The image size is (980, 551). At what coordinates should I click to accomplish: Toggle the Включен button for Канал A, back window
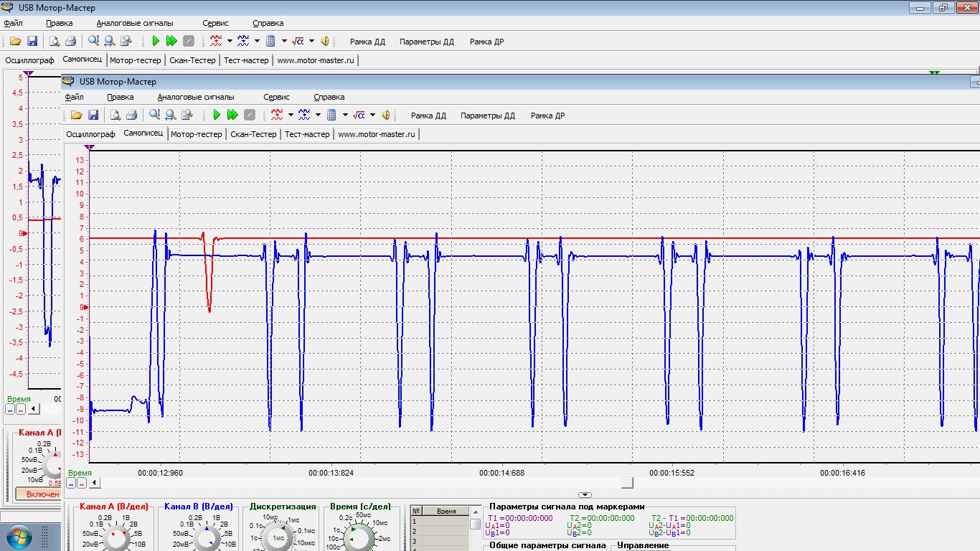coord(38,494)
